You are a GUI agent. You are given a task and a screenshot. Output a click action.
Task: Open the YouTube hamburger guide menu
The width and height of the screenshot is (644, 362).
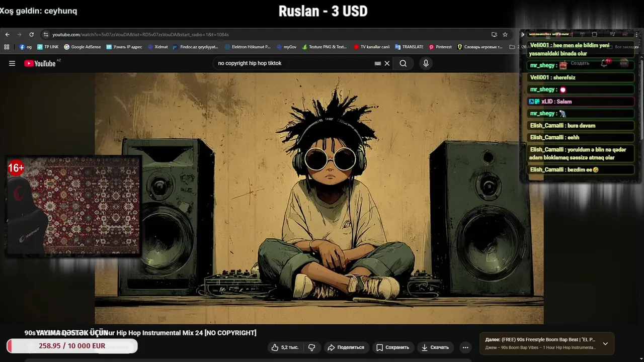pos(12,63)
